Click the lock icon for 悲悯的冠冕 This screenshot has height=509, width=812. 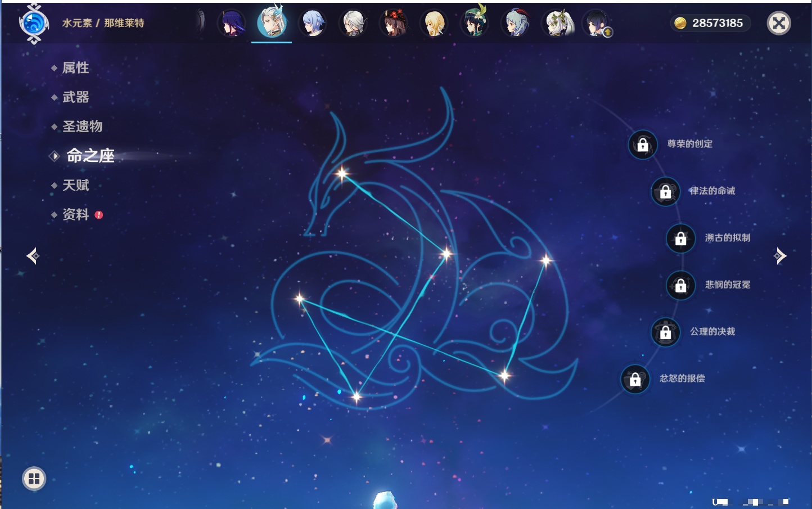click(680, 285)
